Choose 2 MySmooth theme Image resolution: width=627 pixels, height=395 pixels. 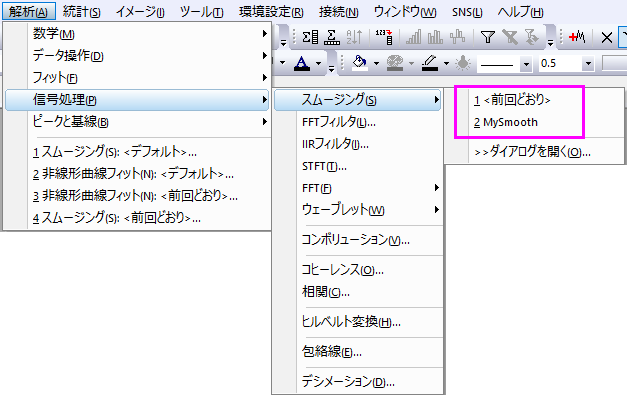[x=534, y=122]
